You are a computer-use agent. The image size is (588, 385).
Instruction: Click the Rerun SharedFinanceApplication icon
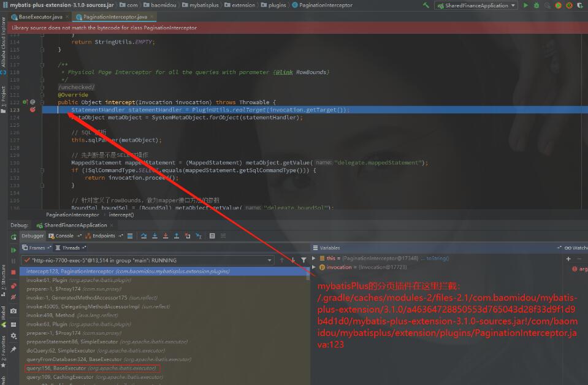[13, 237]
